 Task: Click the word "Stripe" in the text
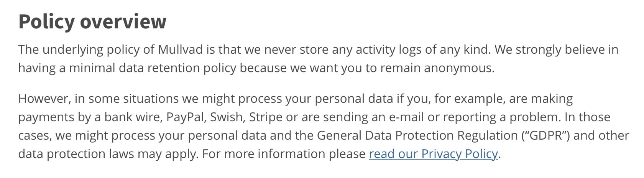(x=266, y=117)
